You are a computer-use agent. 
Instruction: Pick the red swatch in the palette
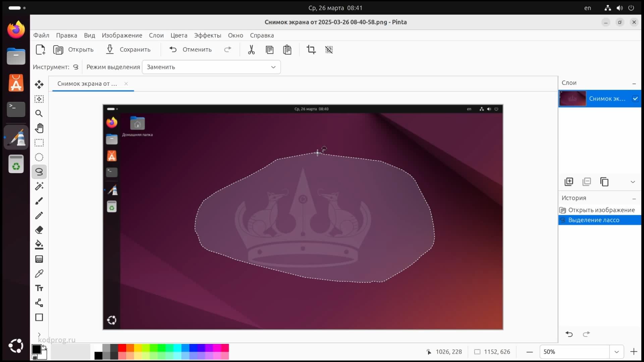[122, 348]
